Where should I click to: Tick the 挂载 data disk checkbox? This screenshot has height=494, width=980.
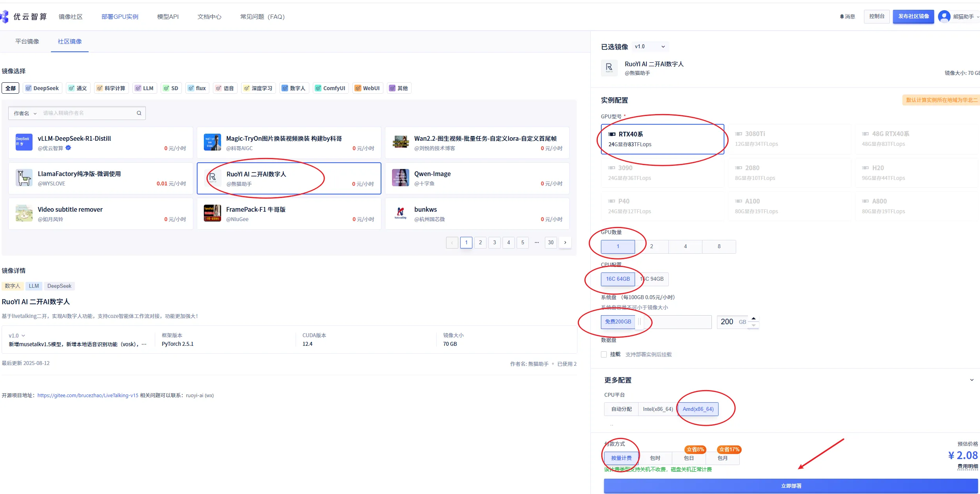604,354
